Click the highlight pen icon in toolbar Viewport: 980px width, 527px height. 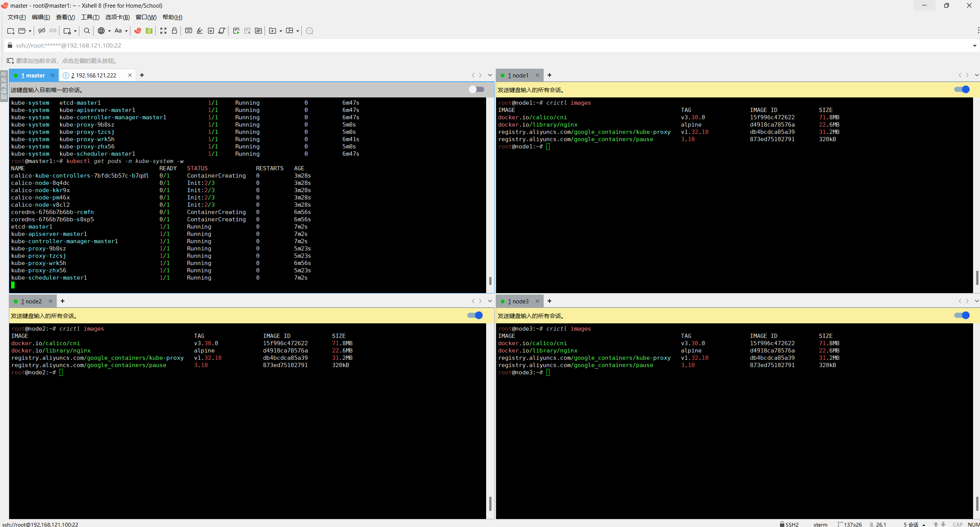(200, 31)
